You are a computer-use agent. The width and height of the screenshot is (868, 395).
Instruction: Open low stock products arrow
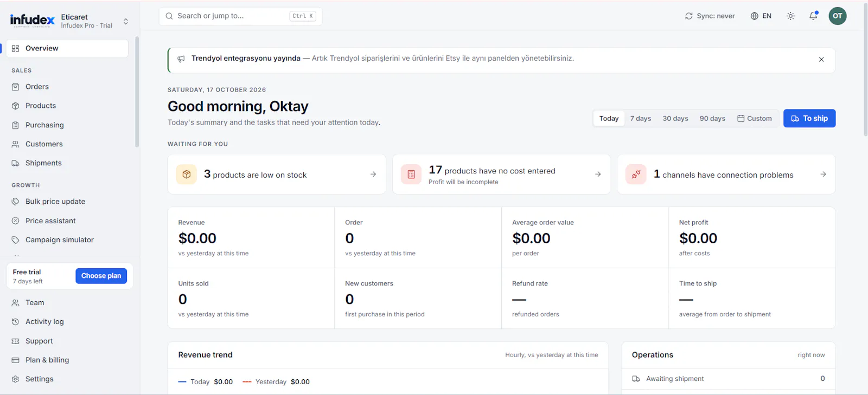click(373, 174)
